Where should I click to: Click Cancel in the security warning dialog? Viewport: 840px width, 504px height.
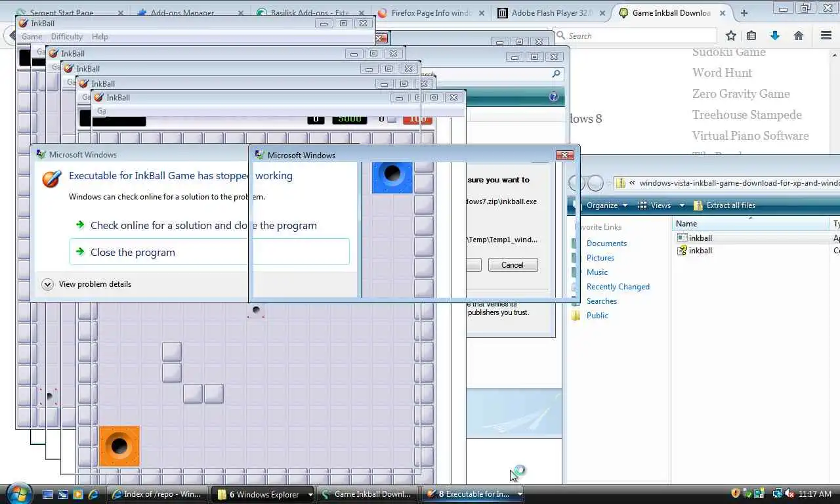513,265
